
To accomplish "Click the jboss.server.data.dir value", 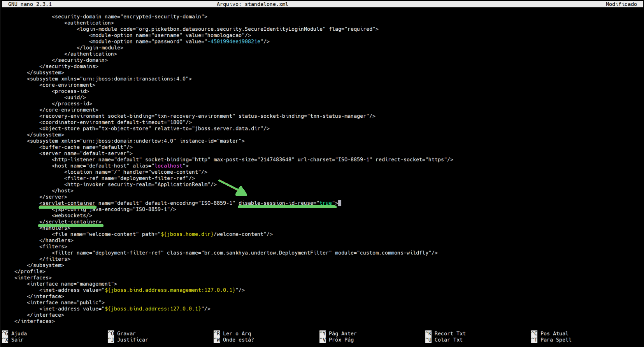I will (228, 129).
